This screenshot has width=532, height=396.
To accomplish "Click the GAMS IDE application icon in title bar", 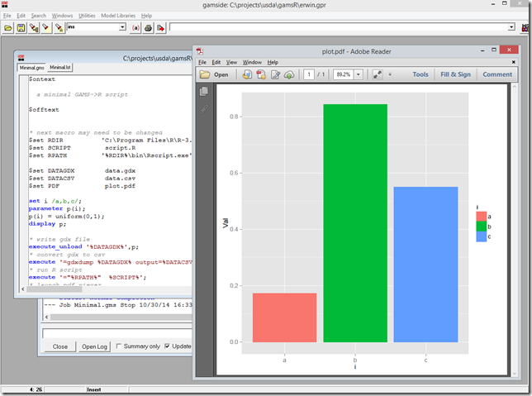I will [x=5, y=5].
